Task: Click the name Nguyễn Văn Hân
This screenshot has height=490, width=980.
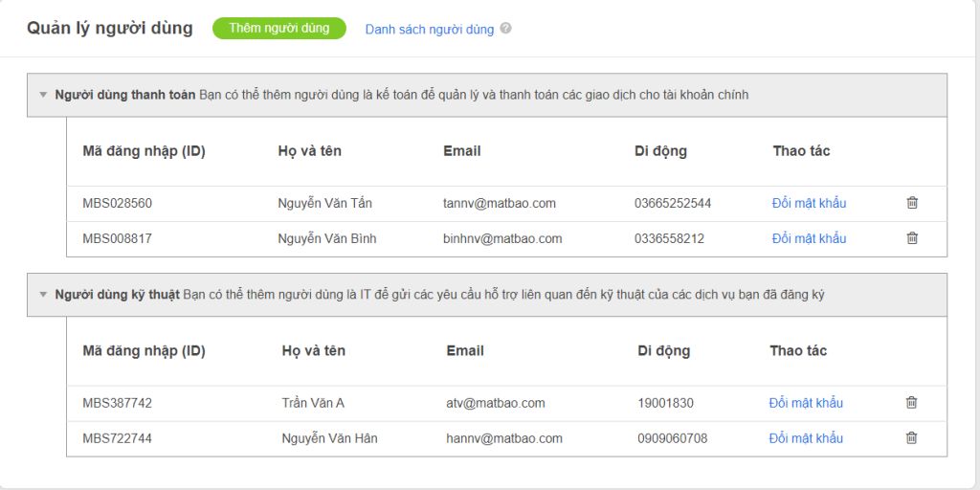Action: point(329,438)
